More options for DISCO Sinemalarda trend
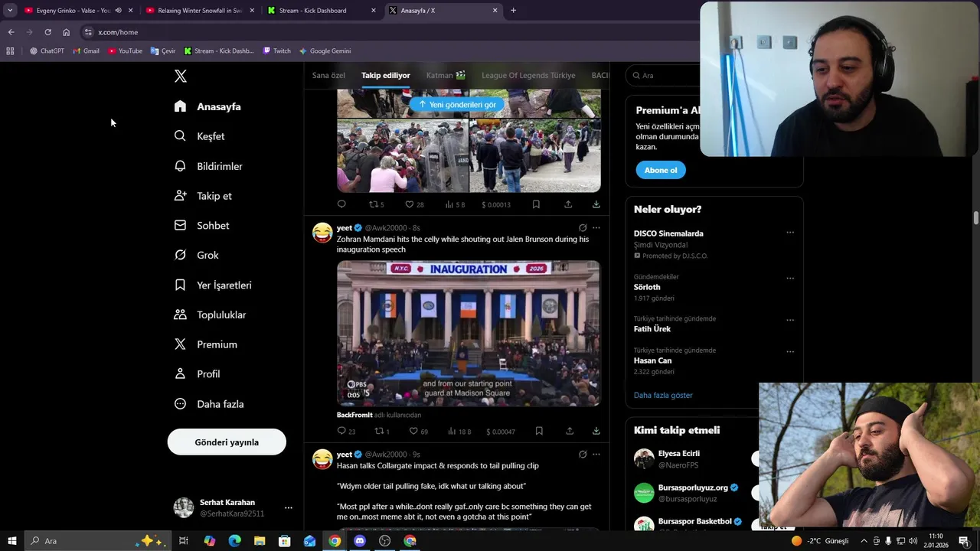This screenshot has width=980, height=551. coord(790,233)
